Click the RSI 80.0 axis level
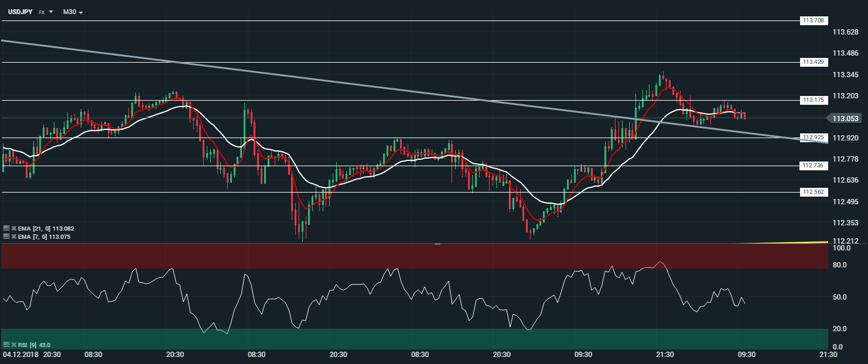868x364 pixels. click(x=840, y=265)
